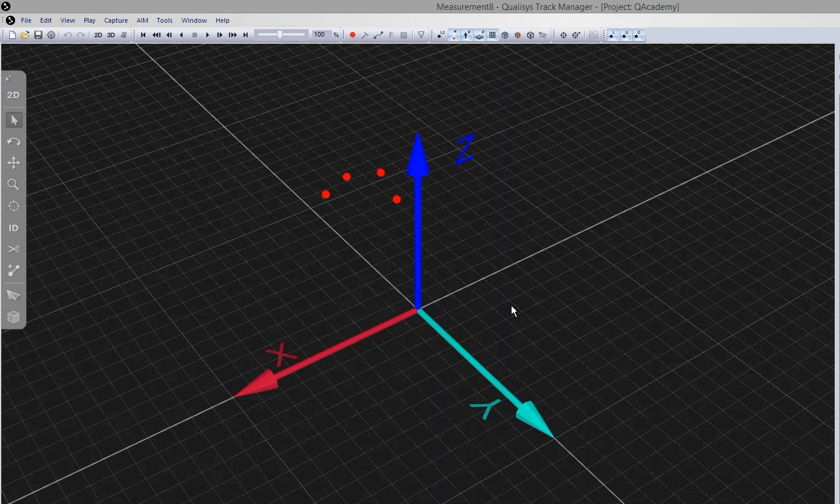The height and width of the screenshot is (504, 840).
Task: Jump to the last frame
Action: pyautogui.click(x=245, y=35)
